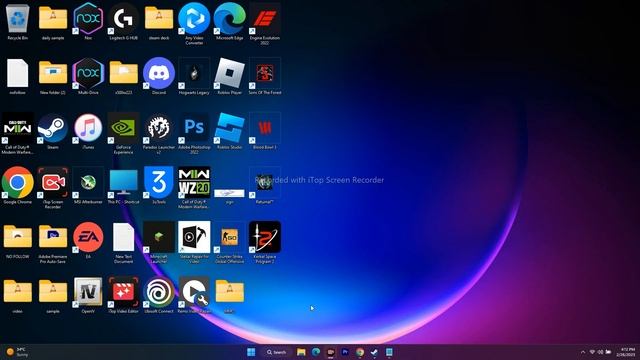Open the volume speaker tray icon

coord(600,352)
